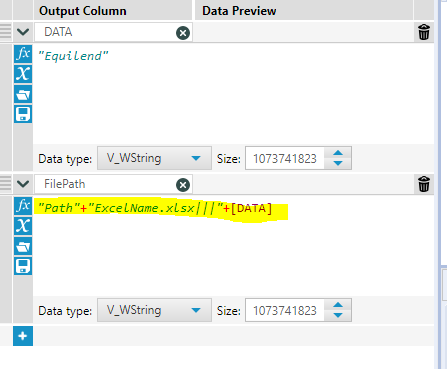Screen dimensions: 447x369
Task: Grab the reorder handle of DATA row
Action: coord(6,32)
